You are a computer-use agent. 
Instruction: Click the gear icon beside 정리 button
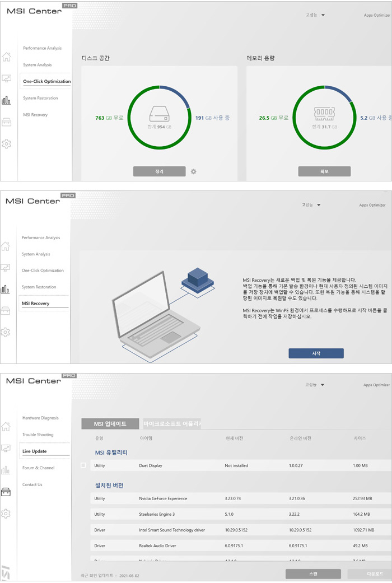click(x=193, y=171)
